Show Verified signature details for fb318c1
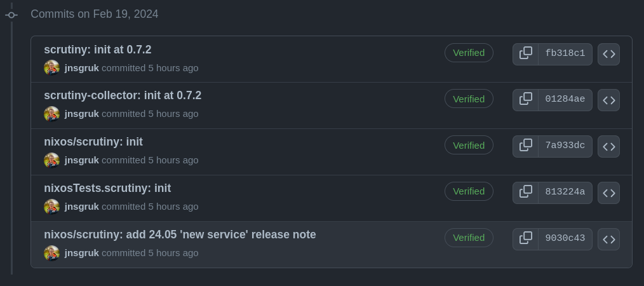Viewport: 644px width, 286px height. (469, 53)
